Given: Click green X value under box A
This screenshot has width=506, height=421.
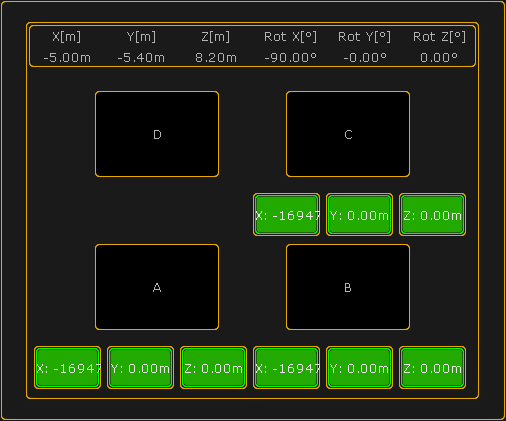Looking at the screenshot, I should 67,367.
